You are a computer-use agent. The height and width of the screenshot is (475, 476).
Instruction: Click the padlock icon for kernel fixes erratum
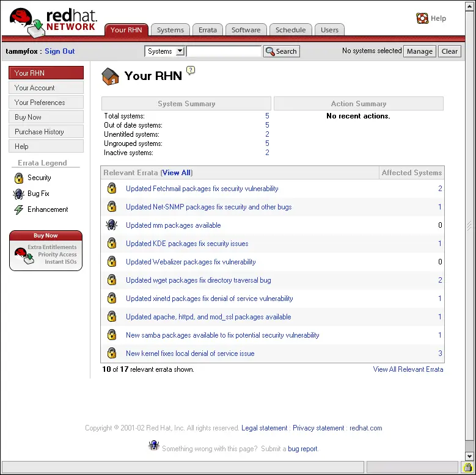tap(112, 354)
